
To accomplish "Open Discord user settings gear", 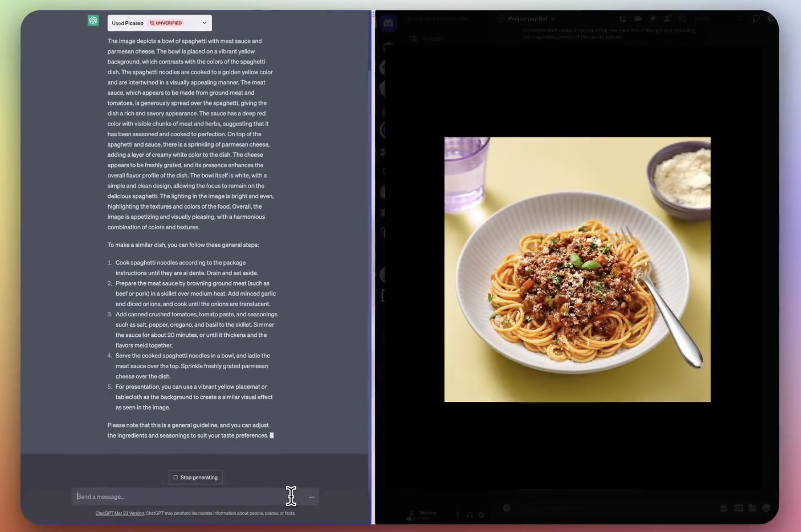I will [x=481, y=515].
